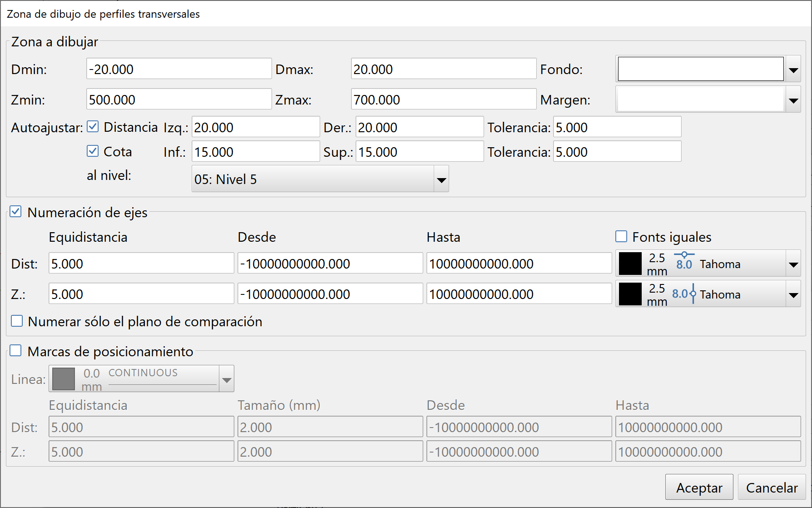Enable the Fonts iguales checkbox
The width and height of the screenshot is (812, 508).
pyautogui.click(x=621, y=236)
